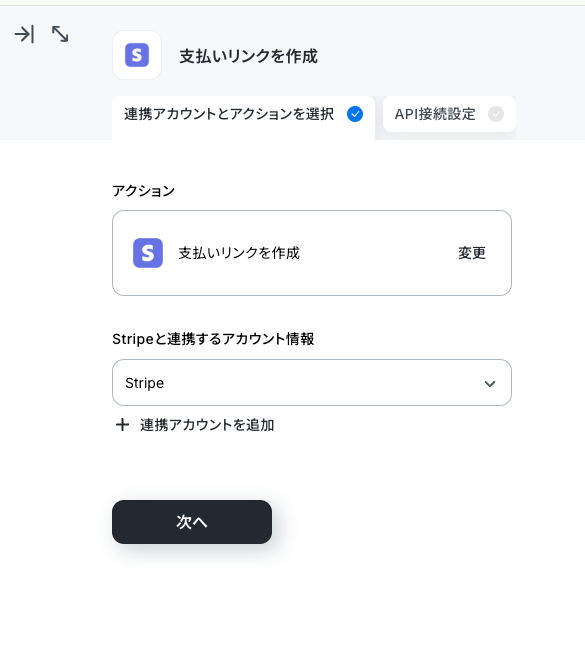Click the blue checkmark on the first tab

point(355,114)
